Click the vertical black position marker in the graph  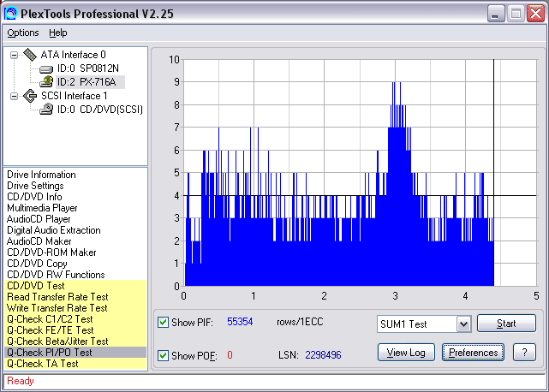[x=493, y=173]
